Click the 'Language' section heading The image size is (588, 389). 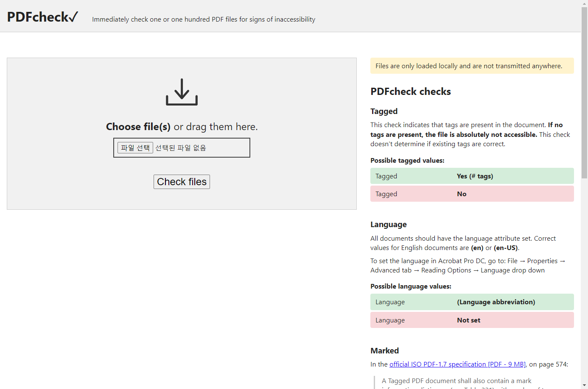388,225
